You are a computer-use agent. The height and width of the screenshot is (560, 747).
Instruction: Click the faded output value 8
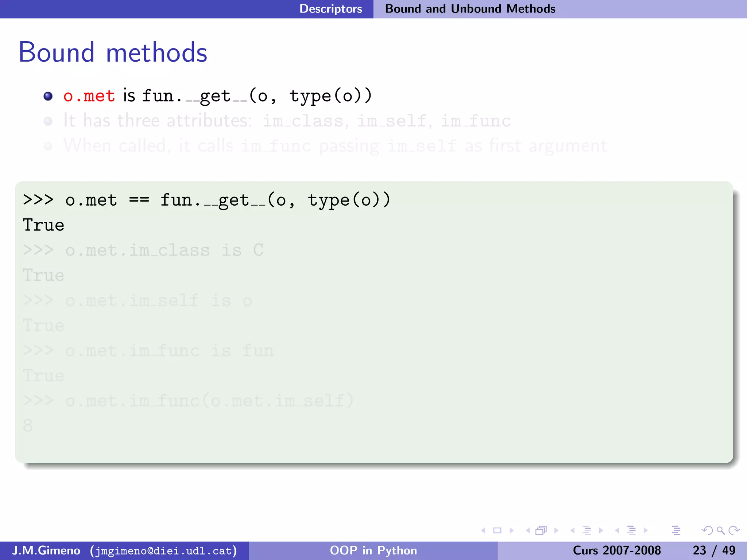click(x=28, y=425)
